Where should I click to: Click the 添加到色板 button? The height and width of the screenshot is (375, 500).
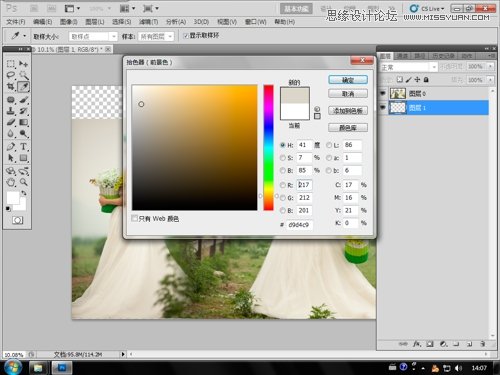pos(348,111)
